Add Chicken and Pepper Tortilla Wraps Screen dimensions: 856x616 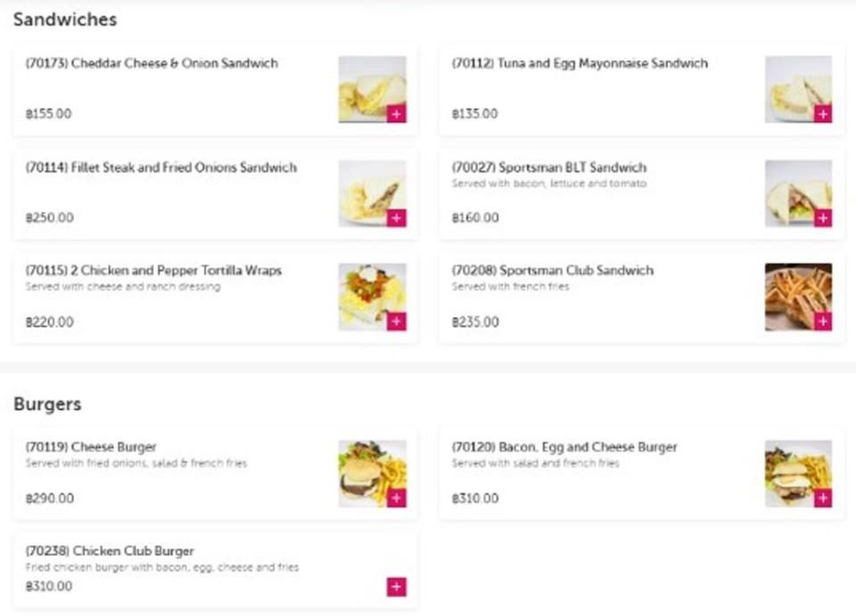(x=396, y=321)
